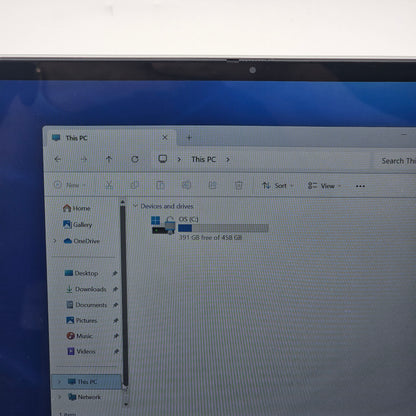416x416 pixels.
Task: Click the Delete trash icon
Action: point(238,185)
